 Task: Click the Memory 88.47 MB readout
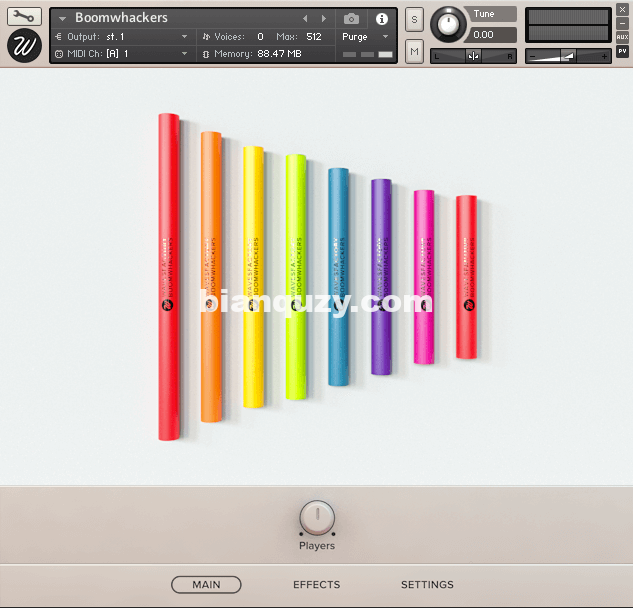[279, 54]
